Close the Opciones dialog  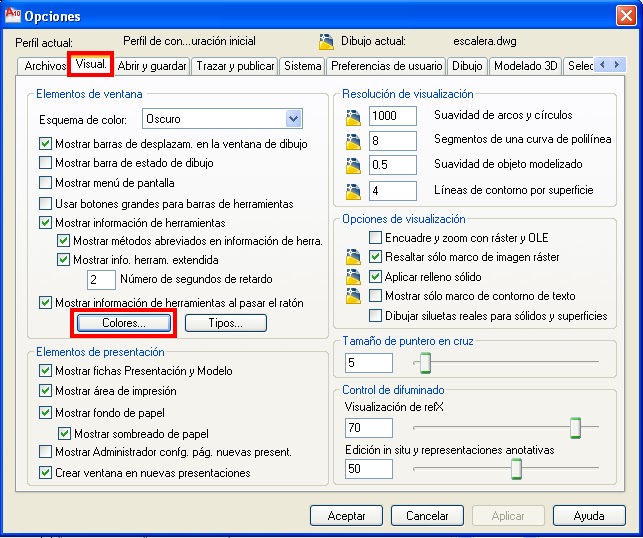click(x=626, y=16)
